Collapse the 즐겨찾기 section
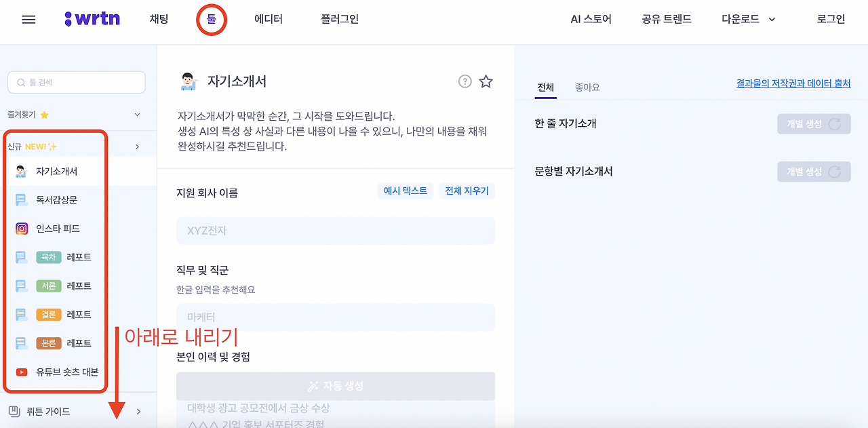The height and width of the screenshot is (428, 868). [x=137, y=115]
